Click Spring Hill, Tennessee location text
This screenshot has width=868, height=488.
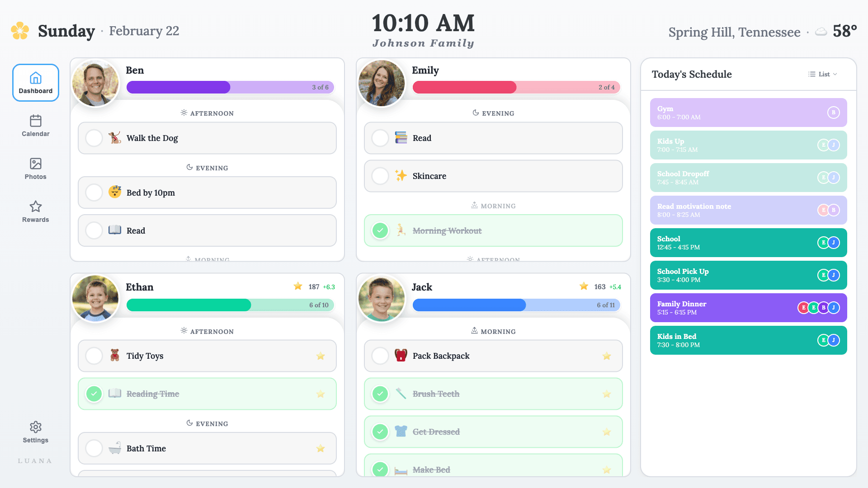coord(734,32)
